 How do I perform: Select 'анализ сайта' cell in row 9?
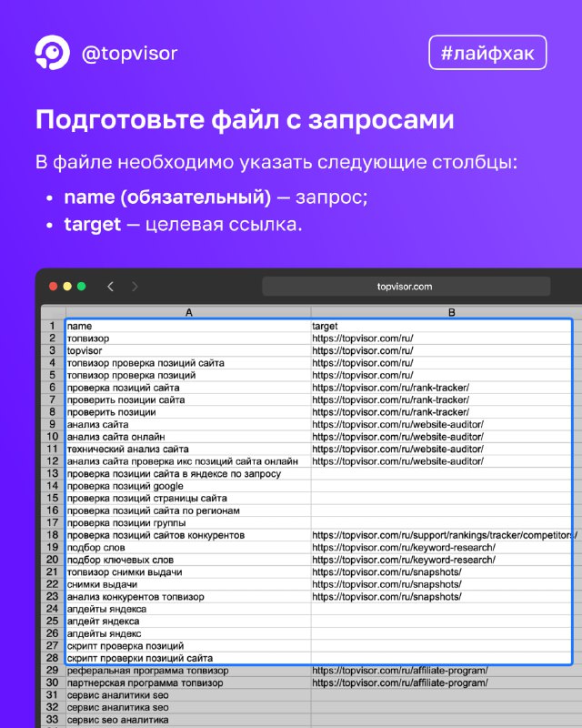188,424
